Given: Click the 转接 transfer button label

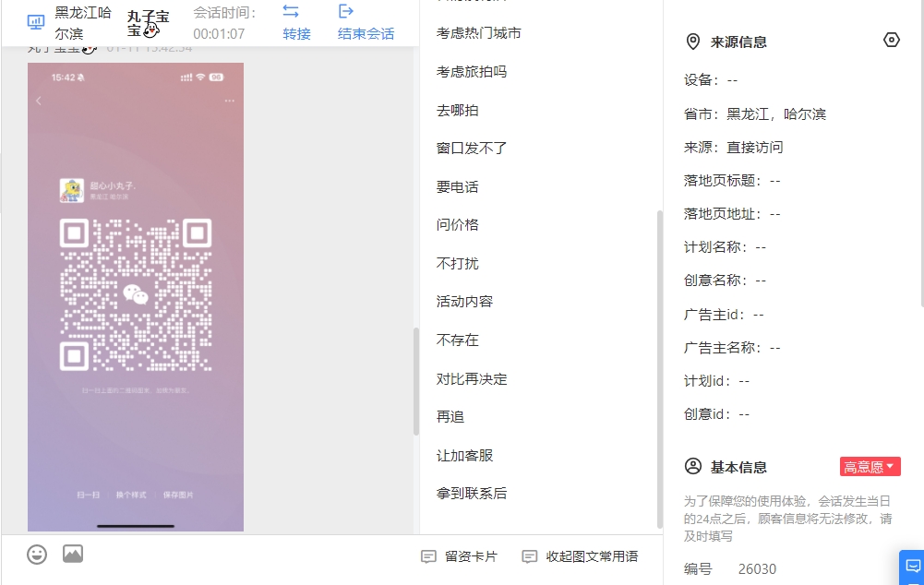Looking at the screenshot, I should coord(296,33).
